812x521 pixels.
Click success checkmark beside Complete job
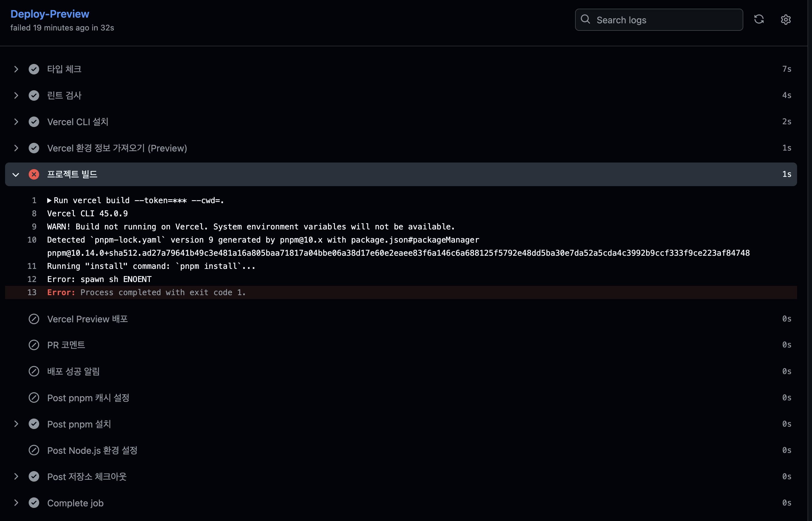[34, 503]
